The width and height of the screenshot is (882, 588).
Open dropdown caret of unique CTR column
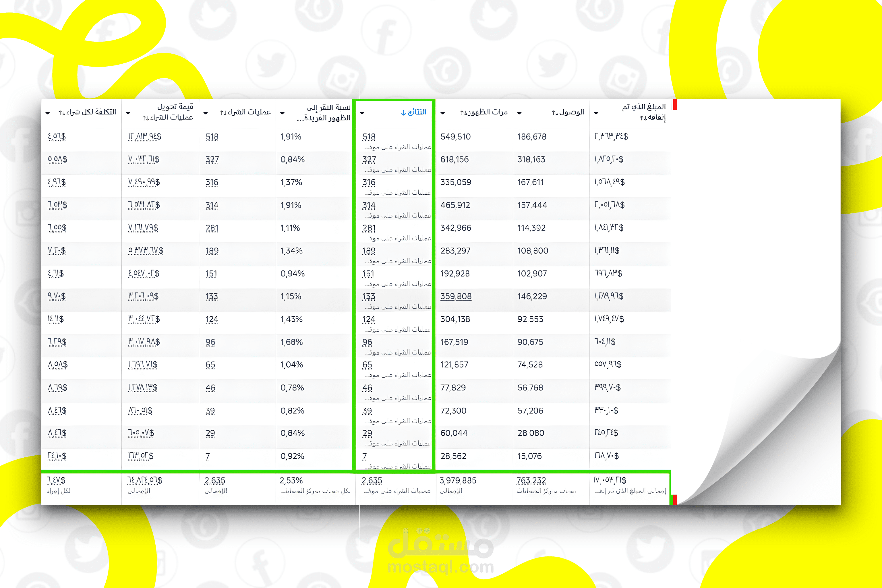click(283, 113)
